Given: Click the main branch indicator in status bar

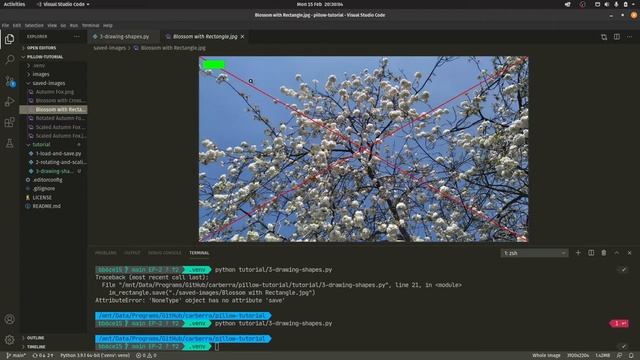Looking at the screenshot, I should (16, 356).
